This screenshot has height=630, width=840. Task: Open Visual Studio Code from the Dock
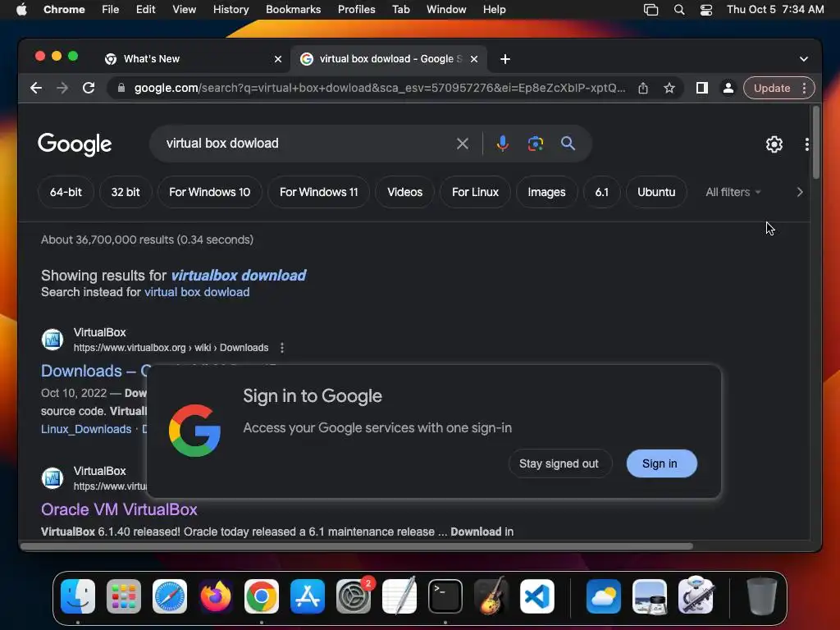click(x=537, y=596)
